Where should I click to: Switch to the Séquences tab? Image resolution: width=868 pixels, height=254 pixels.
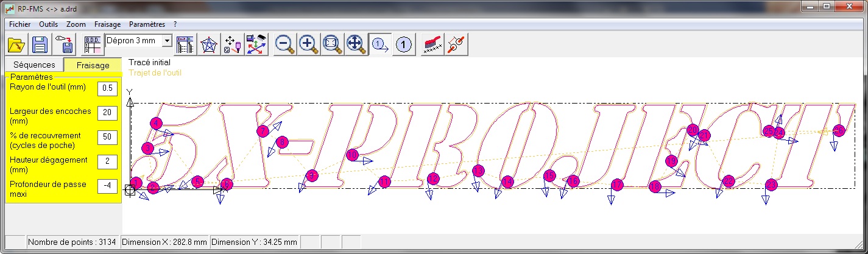[34, 65]
